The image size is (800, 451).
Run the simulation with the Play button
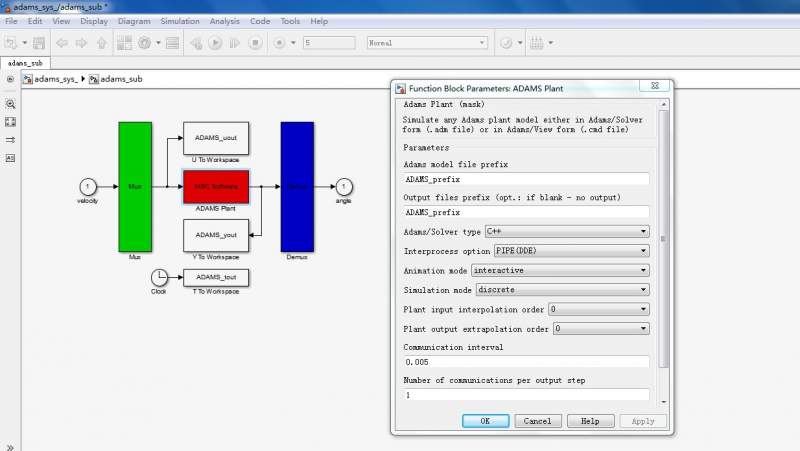click(215, 43)
